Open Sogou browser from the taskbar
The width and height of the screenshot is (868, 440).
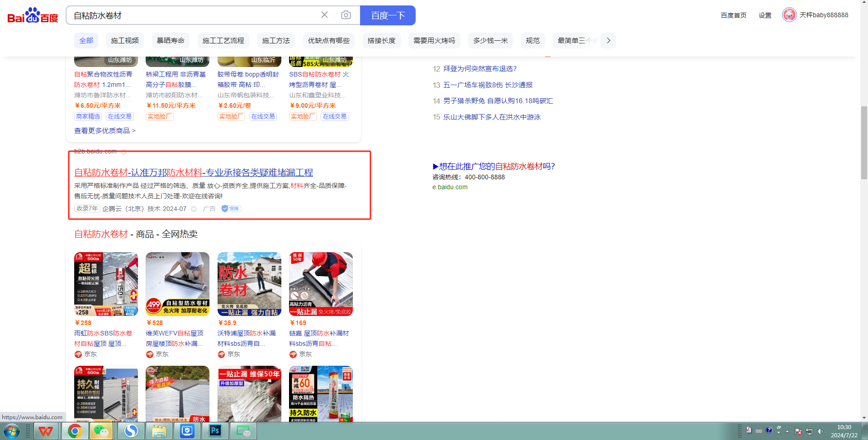(x=131, y=431)
